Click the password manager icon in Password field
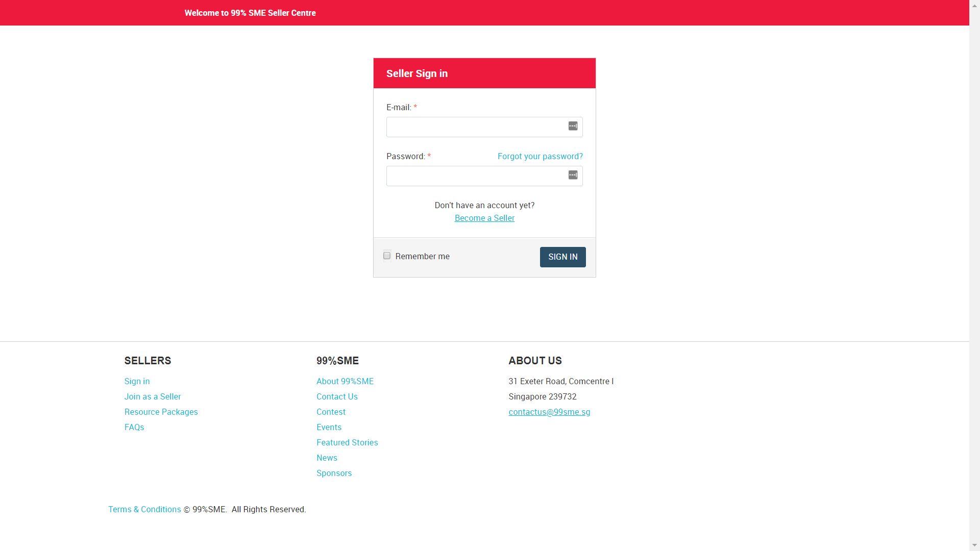This screenshot has height=551, width=980. [x=573, y=175]
